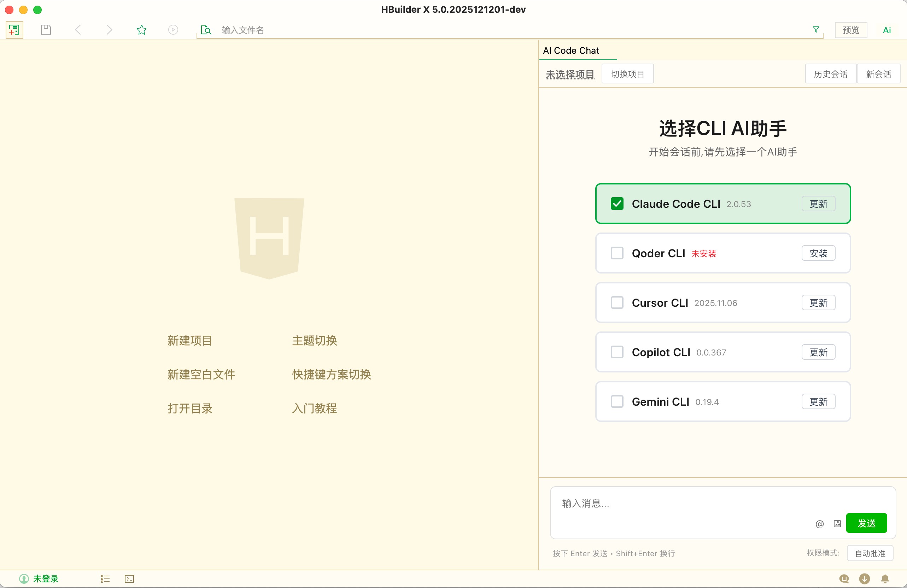Click 安装 button for Qoder CLI
Screen dimensions: 907x588
[x=818, y=253]
